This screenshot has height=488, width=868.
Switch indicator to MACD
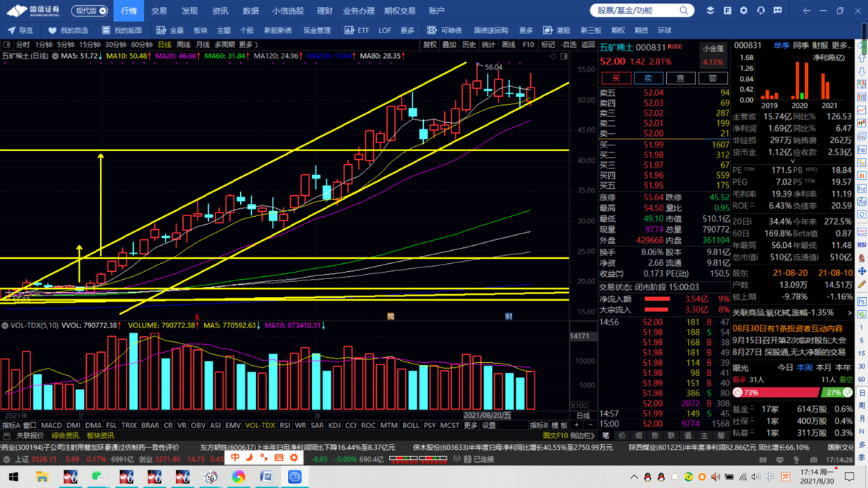[x=51, y=426]
